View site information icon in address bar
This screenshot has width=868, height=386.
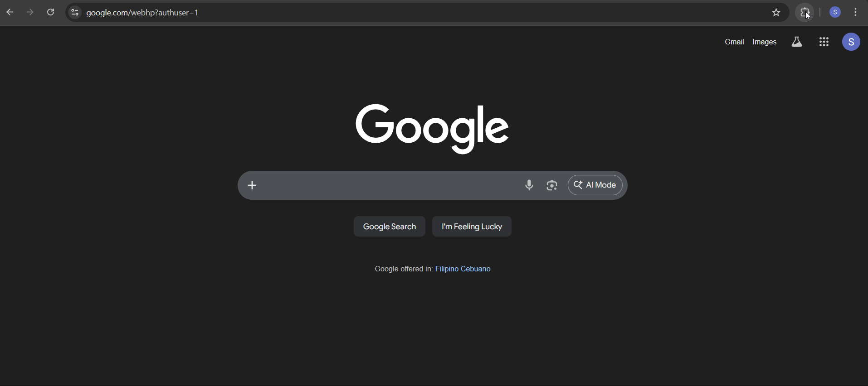pos(75,13)
